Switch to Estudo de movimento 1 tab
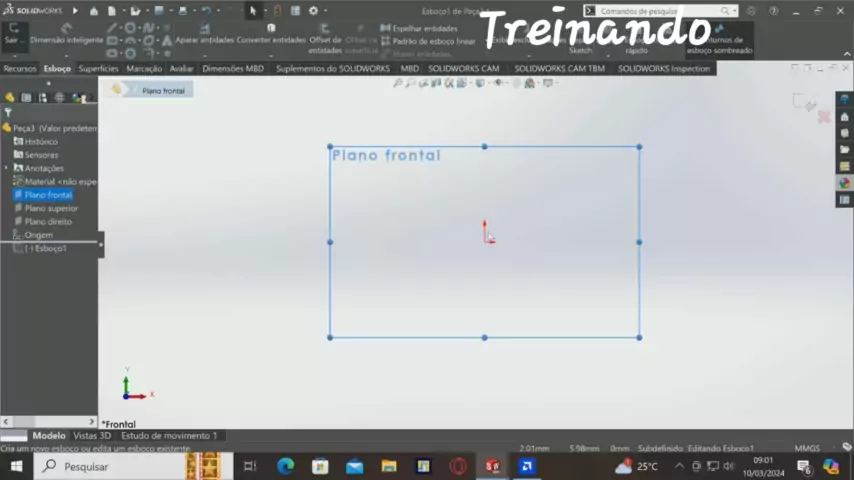 click(168, 436)
